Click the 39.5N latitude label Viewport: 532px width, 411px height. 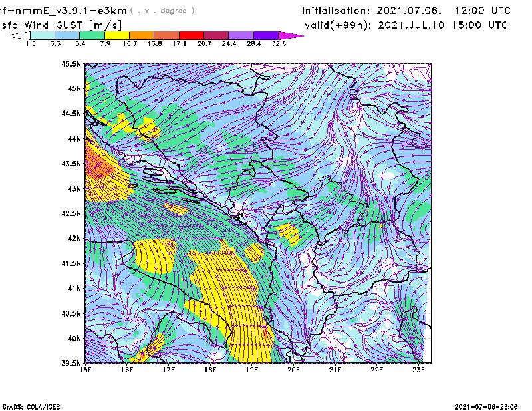71,363
